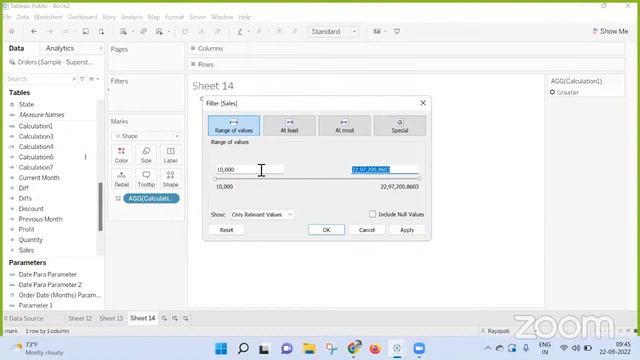The image size is (640, 360).
Task: Open the Standard fit dropdown
Action: 333,31
